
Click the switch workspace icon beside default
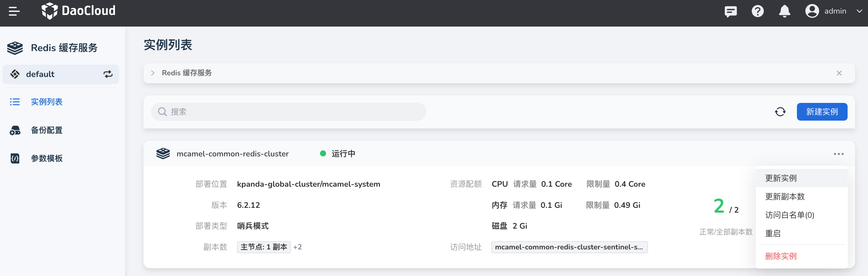coord(108,74)
